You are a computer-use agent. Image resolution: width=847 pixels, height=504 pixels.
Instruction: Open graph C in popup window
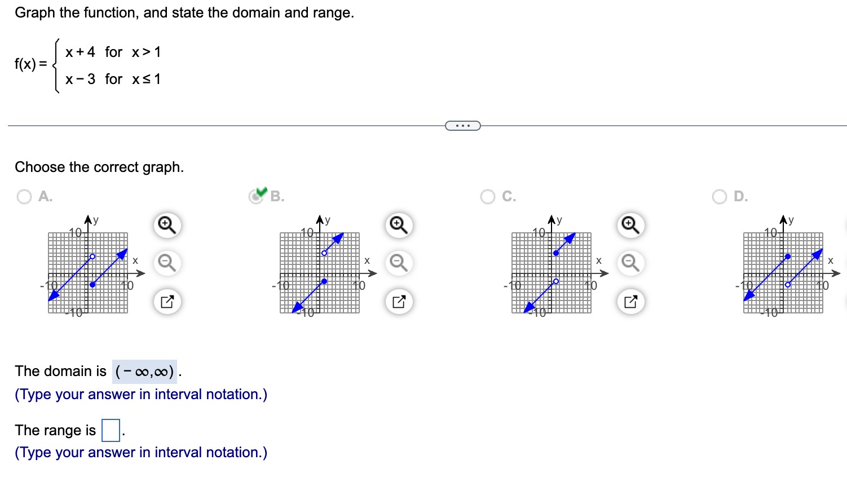(631, 302)
